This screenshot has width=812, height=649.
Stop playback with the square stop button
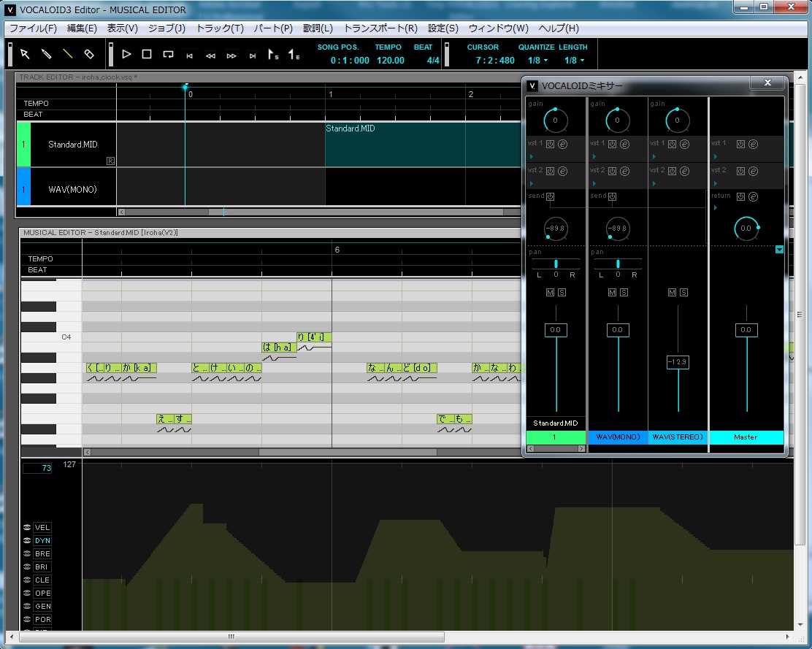pyautogui.click(x=147, y=54)
